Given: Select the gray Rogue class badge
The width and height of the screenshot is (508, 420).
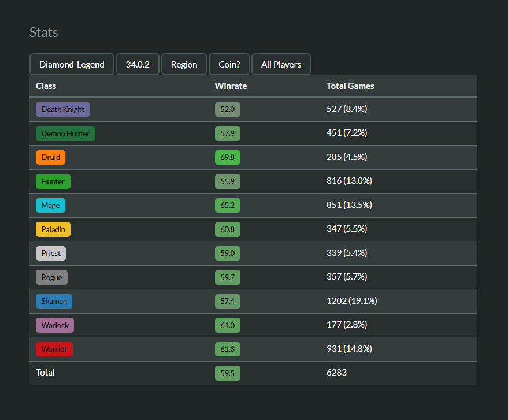Looking at the screenshot, I should 51,277.
